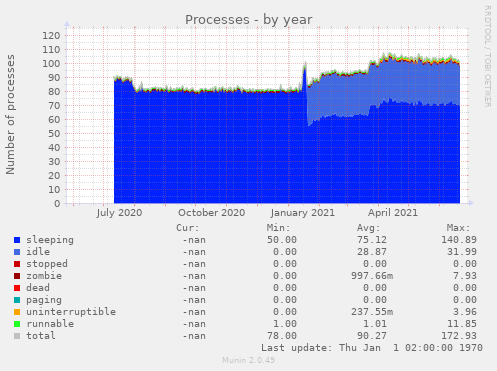The width and height of the screenshot is (497, 371).
Task: Click the stopped legend color swatch
Action: pos(17,264)
